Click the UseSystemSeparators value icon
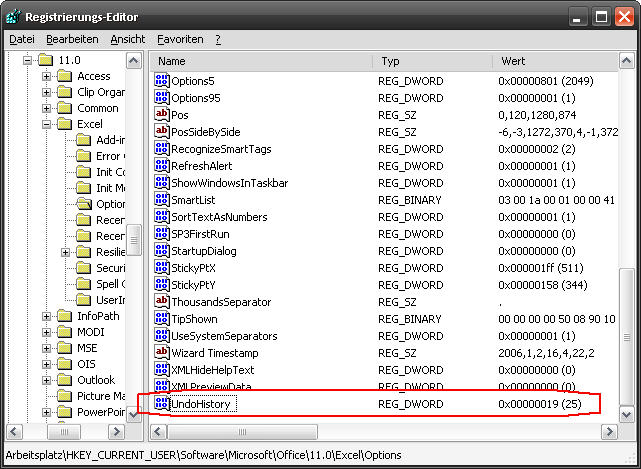Image resolution: width=641 pixels, height=469 pixels. click(x=162, y=336)
